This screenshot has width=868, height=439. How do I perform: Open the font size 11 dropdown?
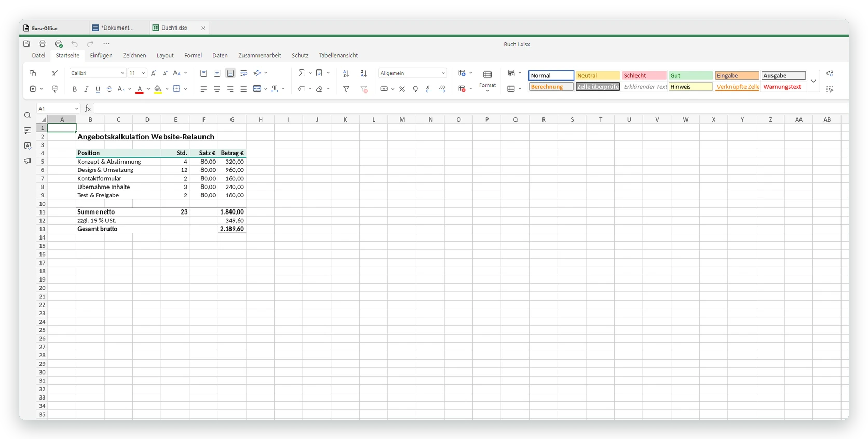click(x=143, y=73)
